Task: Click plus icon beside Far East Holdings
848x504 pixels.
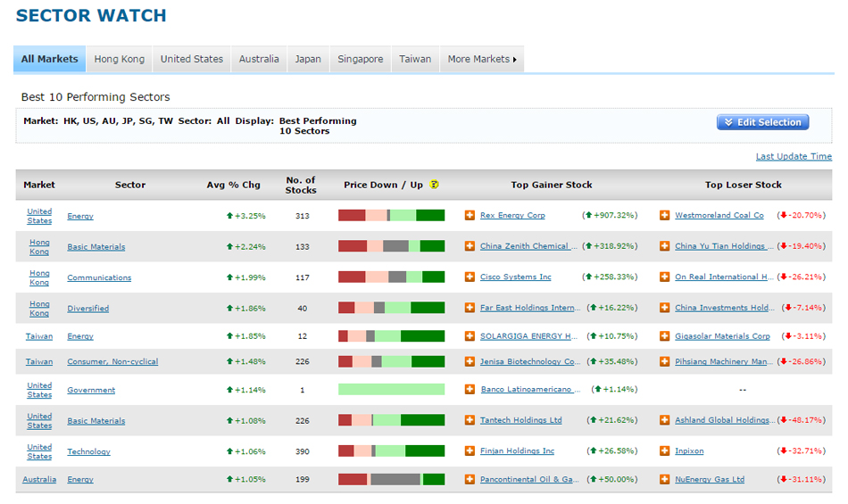Action: pos(470,308)
